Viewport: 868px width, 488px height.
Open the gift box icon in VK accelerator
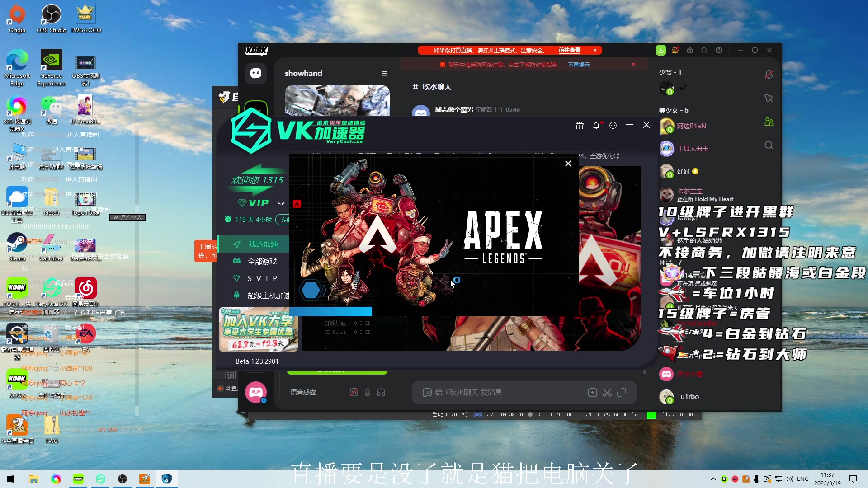pyautogui.click(x=580, y=126)
